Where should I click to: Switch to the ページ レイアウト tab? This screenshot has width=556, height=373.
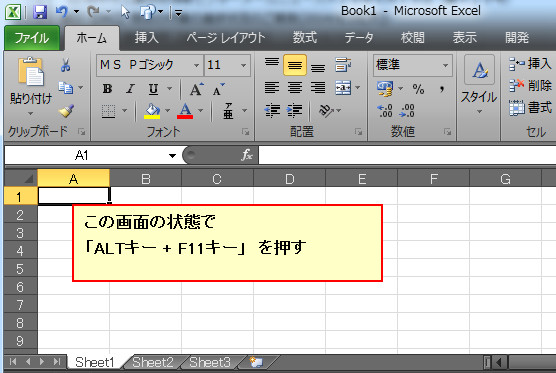[x=226, y=38]
